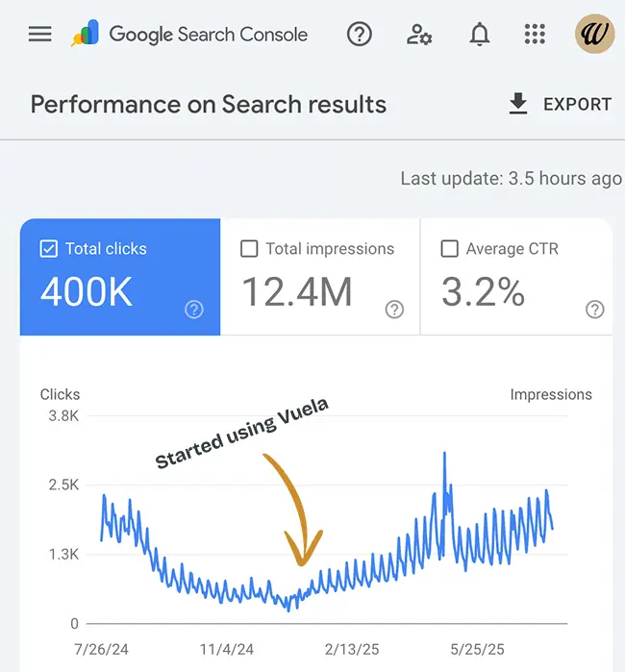The width and height of the screenshot is (625, 672).
Task: Show help for Total impressions metric
Action: coord(394,310)
